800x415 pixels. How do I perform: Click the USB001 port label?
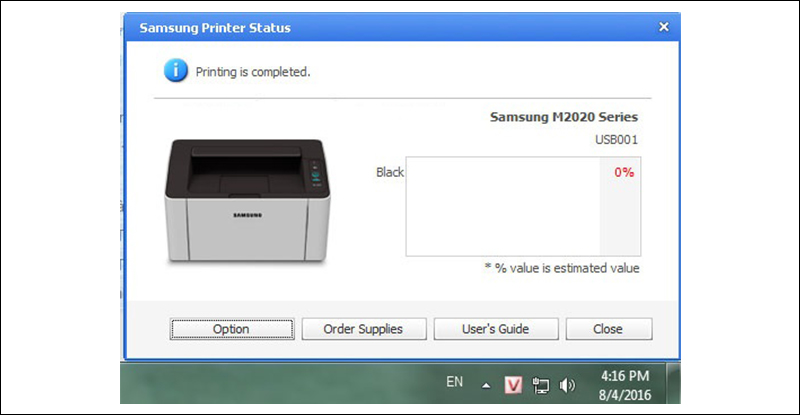point(615,140)
